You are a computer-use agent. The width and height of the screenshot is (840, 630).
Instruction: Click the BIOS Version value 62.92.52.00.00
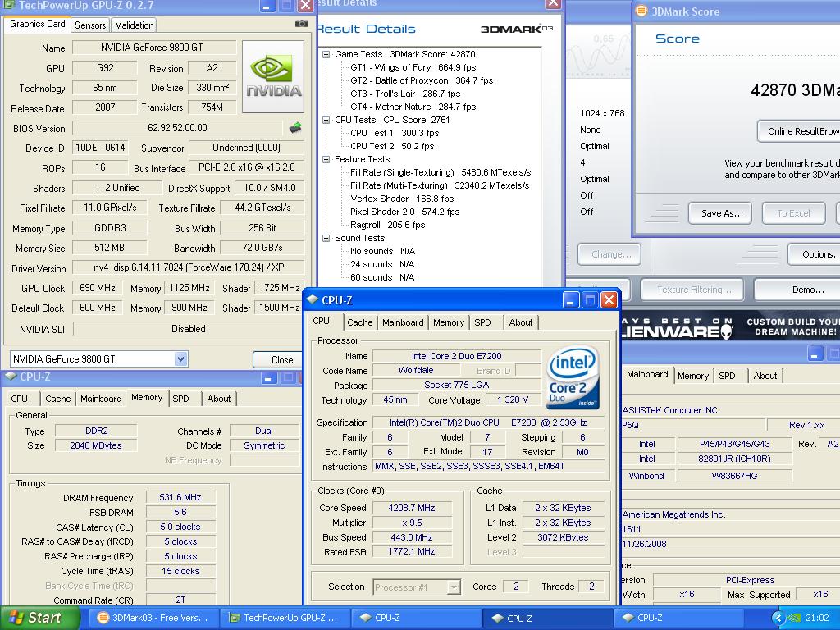[177, 128]
